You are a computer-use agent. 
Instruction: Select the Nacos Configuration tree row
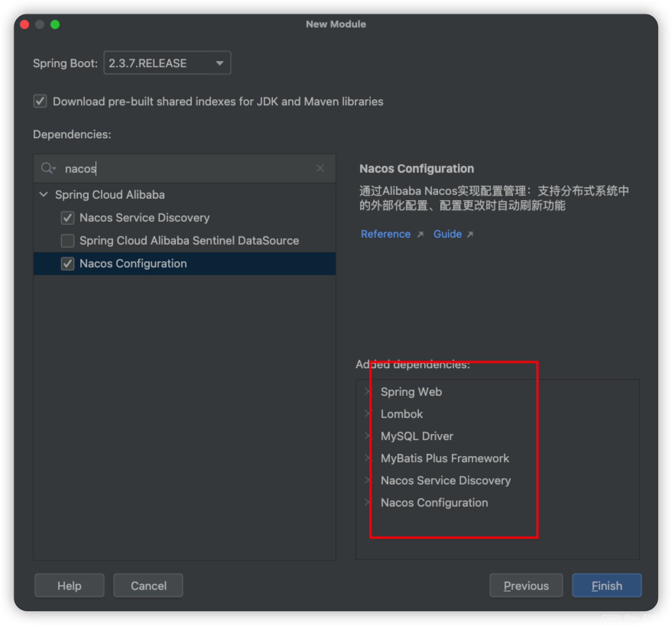tap(184, 264)
